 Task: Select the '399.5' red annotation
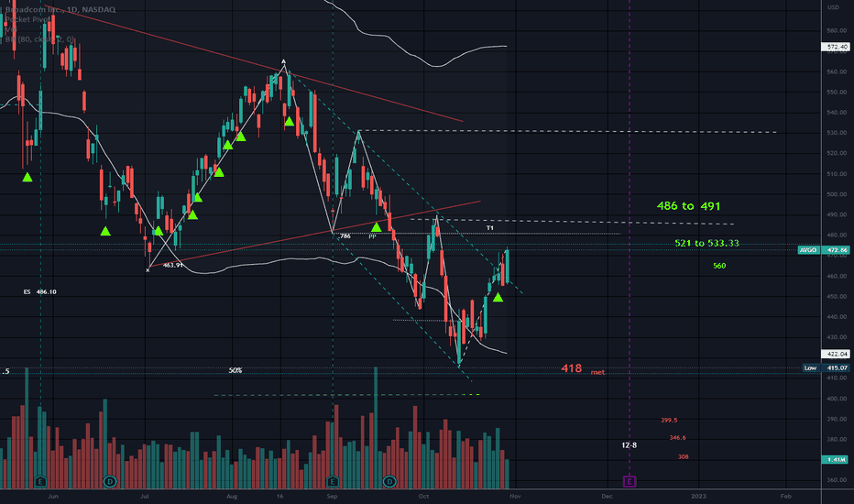point(669,420)
